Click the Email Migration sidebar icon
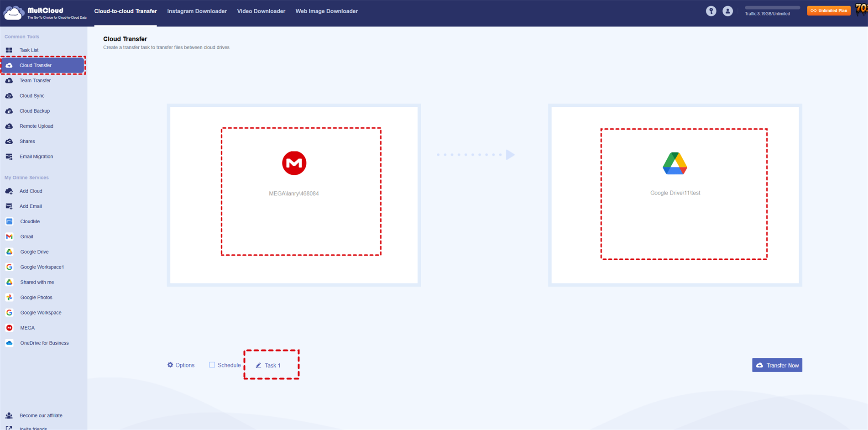The width and height of the screenshot is (868, 430). point(9,157)
